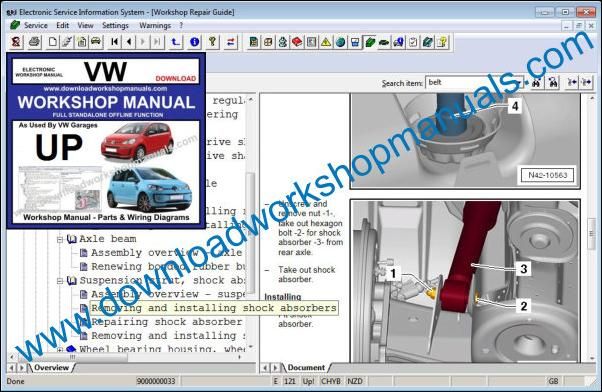This screenshot has height=392, width=602.
Task: Select the Wheel bearing housing tree item
Action: click(162, 349)
